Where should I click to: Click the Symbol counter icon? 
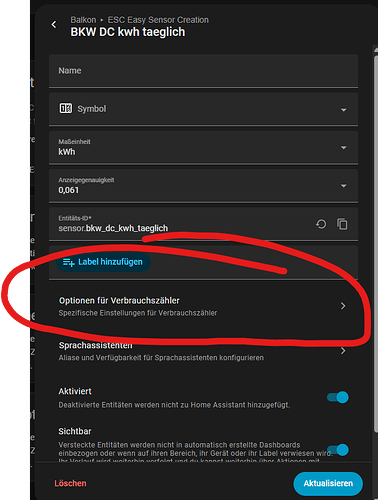66,108
